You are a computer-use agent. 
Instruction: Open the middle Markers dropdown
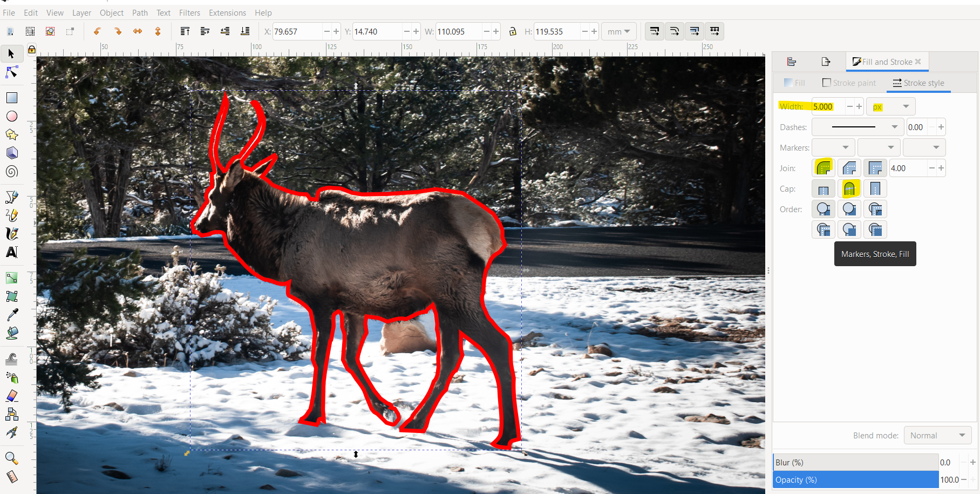coord(879,147)
